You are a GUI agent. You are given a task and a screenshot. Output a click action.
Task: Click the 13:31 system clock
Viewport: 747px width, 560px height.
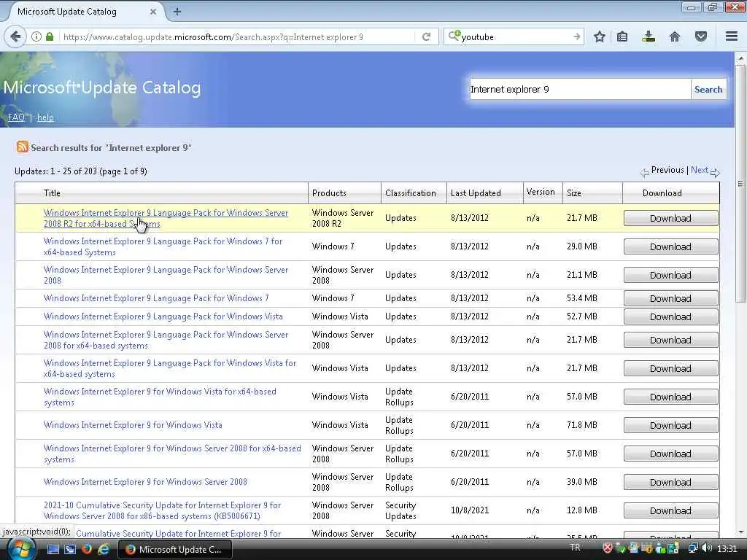click(727, 549)
